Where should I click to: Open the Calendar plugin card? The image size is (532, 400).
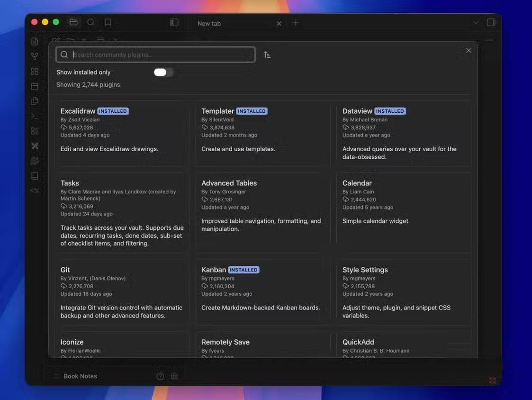tap(404, 212)
